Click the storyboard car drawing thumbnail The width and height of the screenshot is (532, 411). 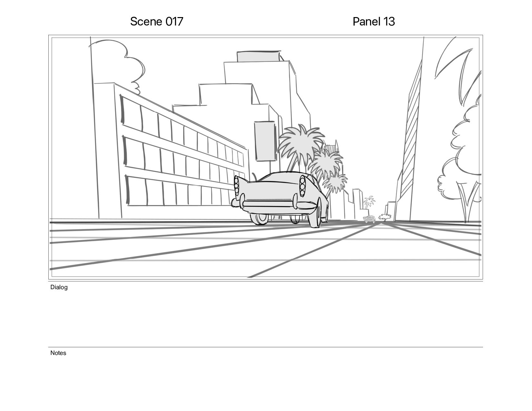[266, 157]
